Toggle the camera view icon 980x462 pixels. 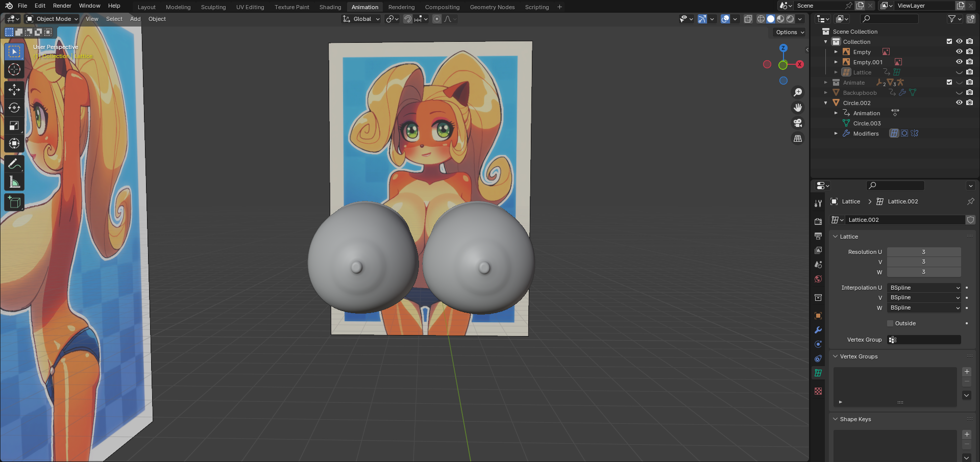point(797,123)
